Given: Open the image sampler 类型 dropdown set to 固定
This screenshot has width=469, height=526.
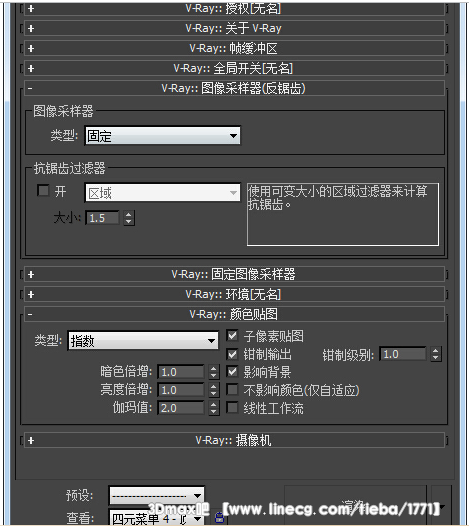Looking at the screenshot, I should point(163,136).
